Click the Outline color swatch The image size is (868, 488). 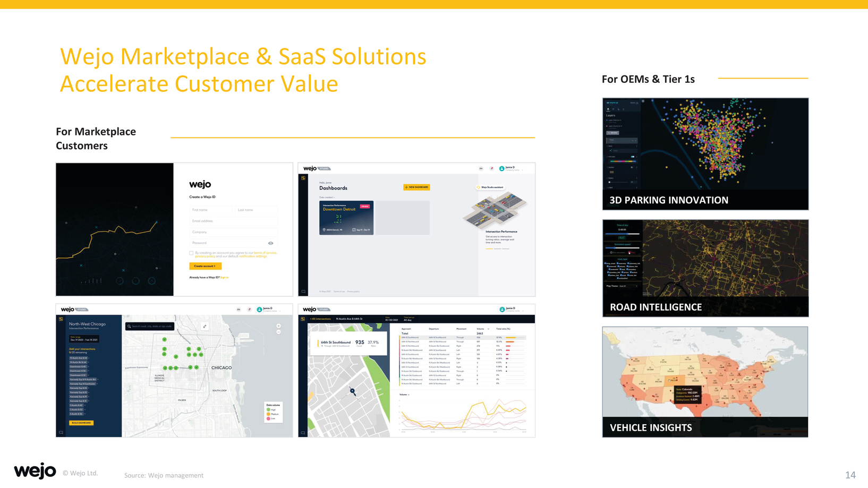pyautogui.click(x=612, y=172)
